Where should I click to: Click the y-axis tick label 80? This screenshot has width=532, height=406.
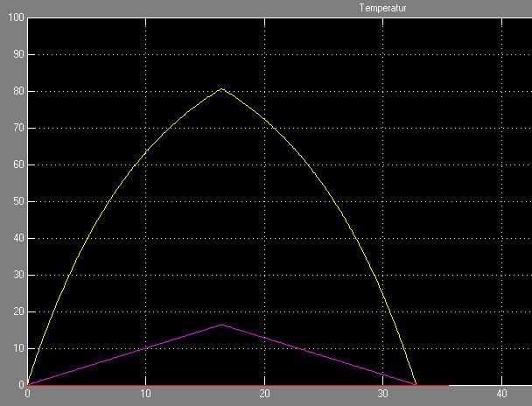(15, 91)
